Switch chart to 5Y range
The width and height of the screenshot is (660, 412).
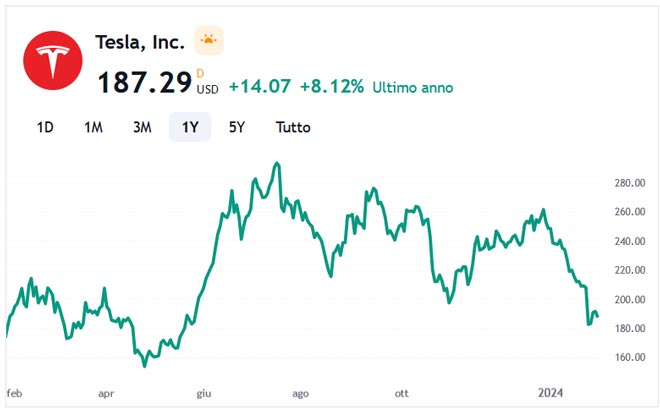click(236, 127)
